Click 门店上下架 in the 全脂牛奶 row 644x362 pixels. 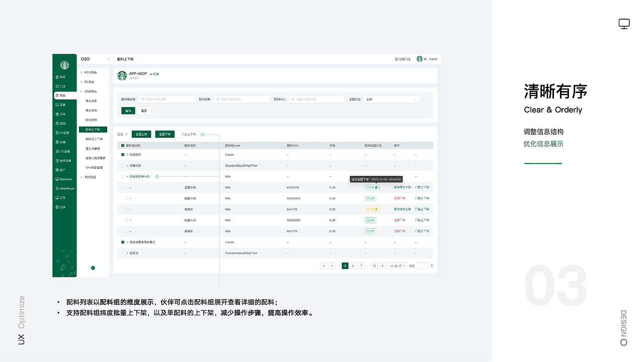click(422, 187)
